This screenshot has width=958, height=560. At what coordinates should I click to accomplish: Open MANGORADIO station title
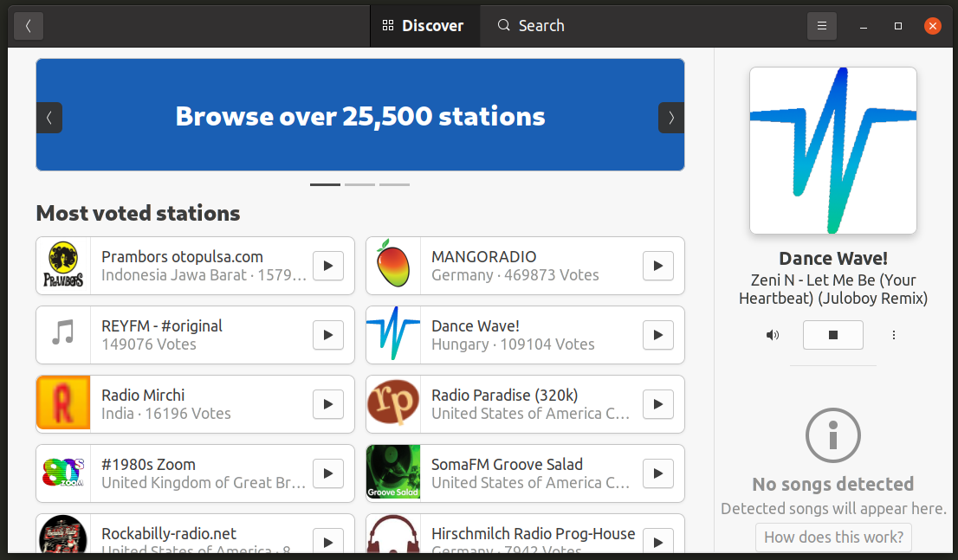pos(484,257)
